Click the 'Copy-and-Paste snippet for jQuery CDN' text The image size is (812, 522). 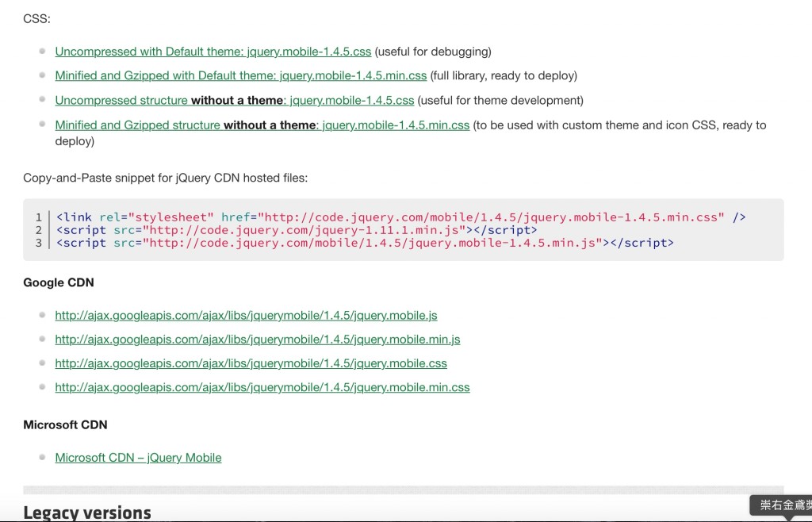pos(165,178)
